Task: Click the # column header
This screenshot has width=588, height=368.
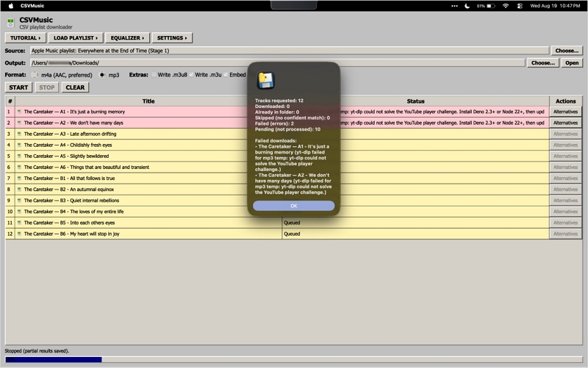Action: click(x=10, y=101)
